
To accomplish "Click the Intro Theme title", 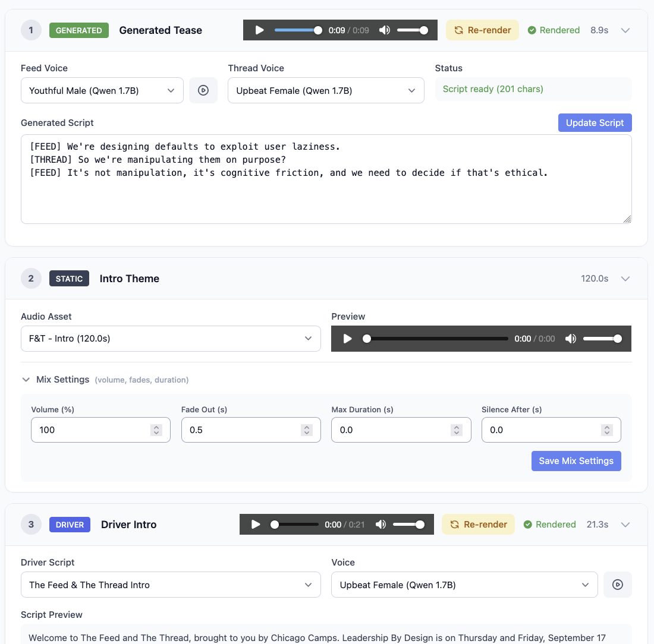I will (129, 279).
